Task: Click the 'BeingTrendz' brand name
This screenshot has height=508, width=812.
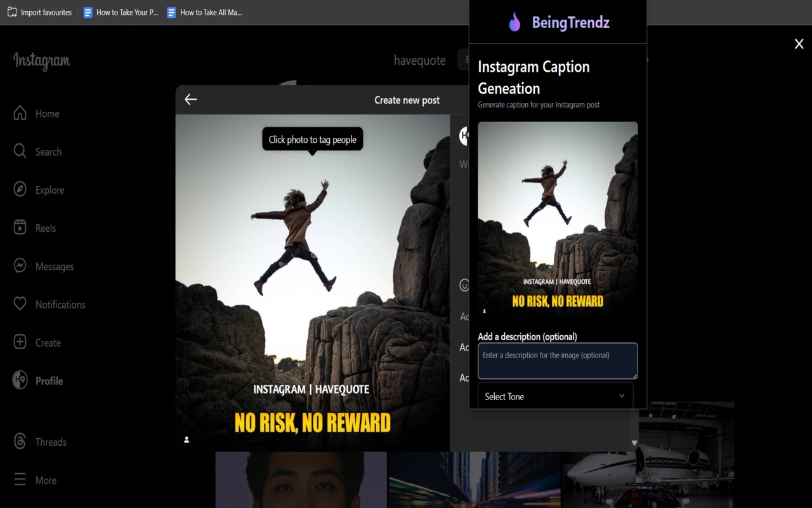Action: tap(570, 22)
